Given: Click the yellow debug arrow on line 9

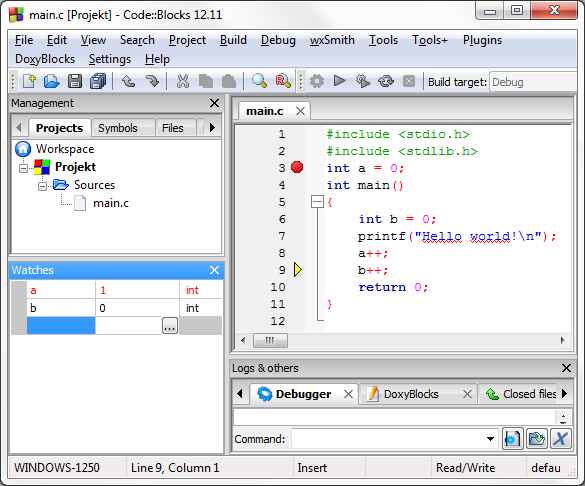Looking at the screenshot, I should (x=297, y=270).
